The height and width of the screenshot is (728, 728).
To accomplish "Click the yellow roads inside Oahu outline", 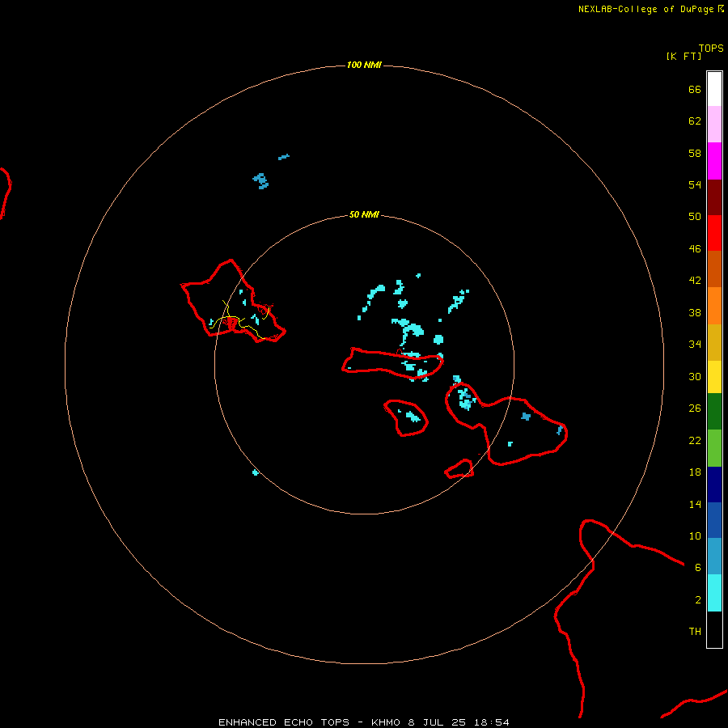I will click(x=239, y=320).
